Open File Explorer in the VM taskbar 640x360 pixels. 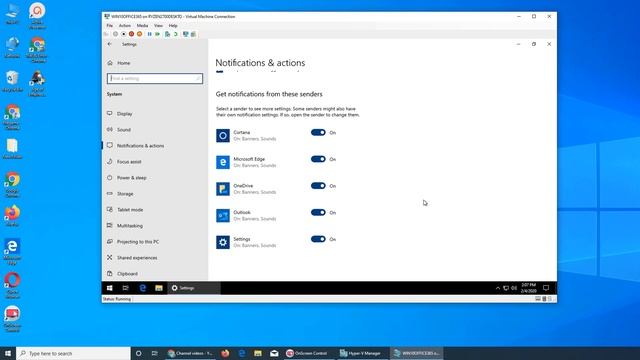[159, 288]
